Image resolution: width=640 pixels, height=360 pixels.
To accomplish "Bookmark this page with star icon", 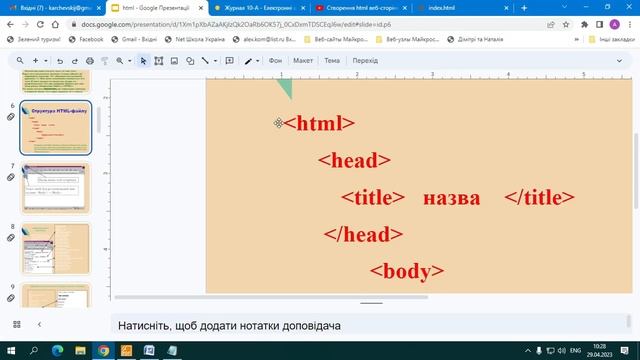I will coord(566,24).
